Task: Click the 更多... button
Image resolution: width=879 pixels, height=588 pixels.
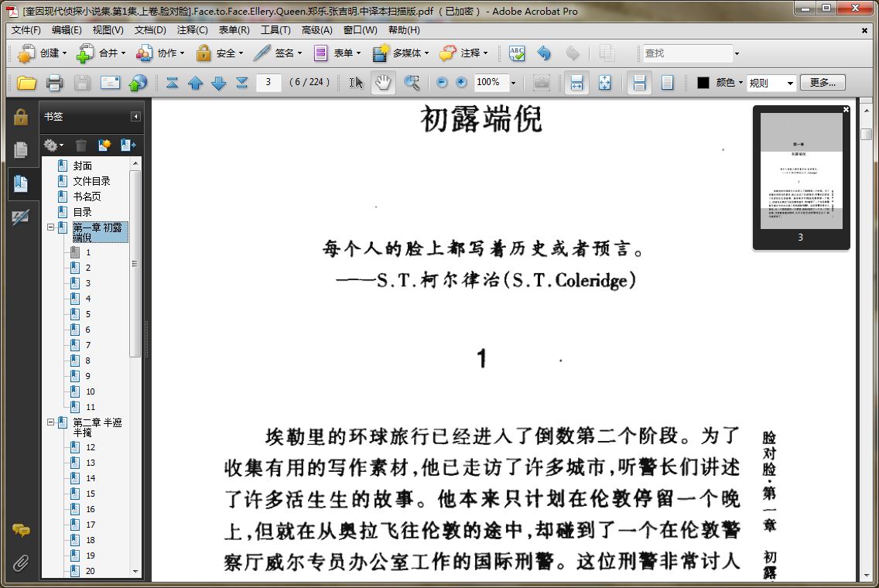Action: click(823, 83)
